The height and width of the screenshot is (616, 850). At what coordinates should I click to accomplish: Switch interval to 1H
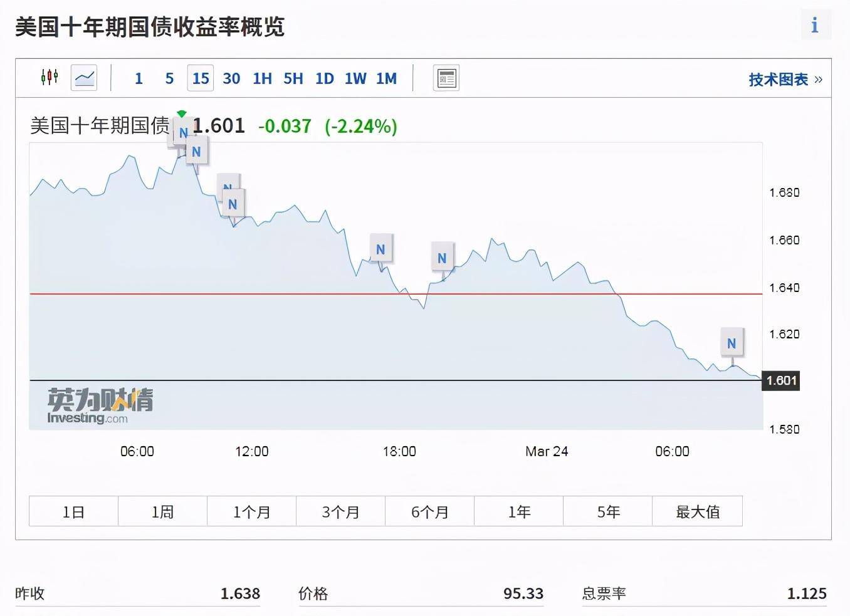click(x=262, y=78)
